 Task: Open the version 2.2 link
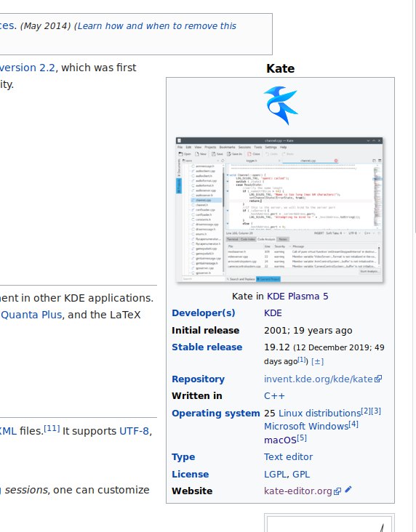tap(27, 68)
